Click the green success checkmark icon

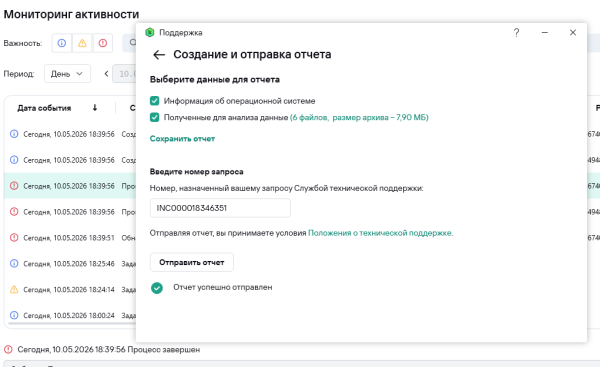point(157,288)
